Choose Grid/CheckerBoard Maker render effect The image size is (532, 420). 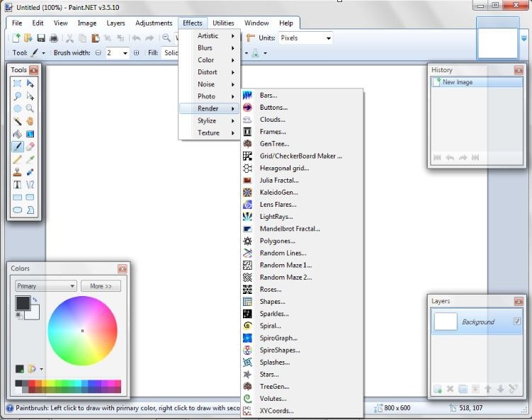(x=302, y=156)
